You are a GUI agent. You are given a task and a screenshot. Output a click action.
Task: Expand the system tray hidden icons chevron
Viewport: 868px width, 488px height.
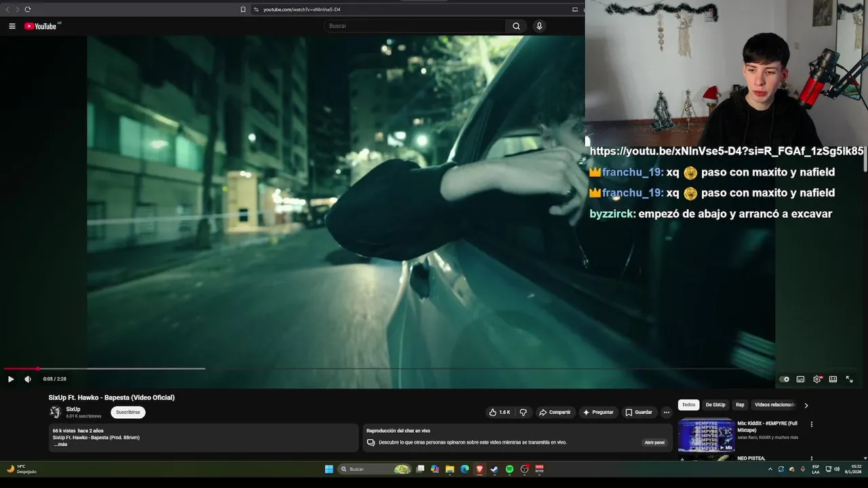click(770, 469)
